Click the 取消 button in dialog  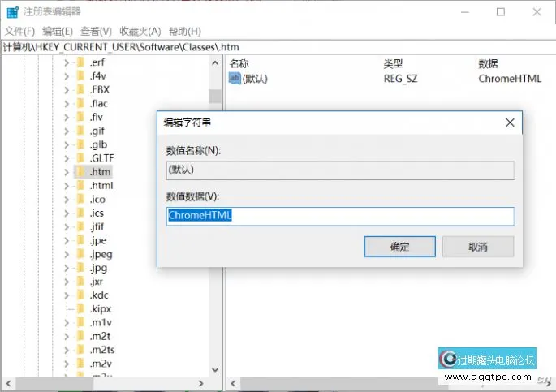point(477,247)
